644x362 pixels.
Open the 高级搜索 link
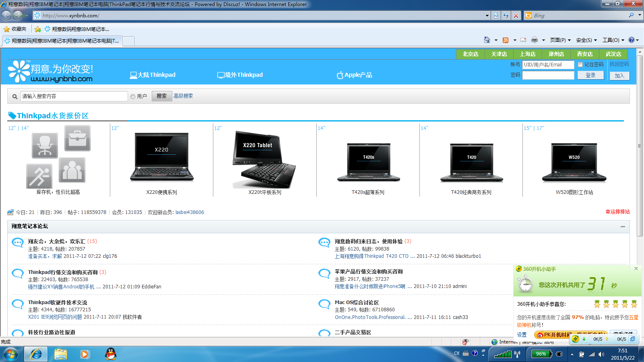(183, 96)
